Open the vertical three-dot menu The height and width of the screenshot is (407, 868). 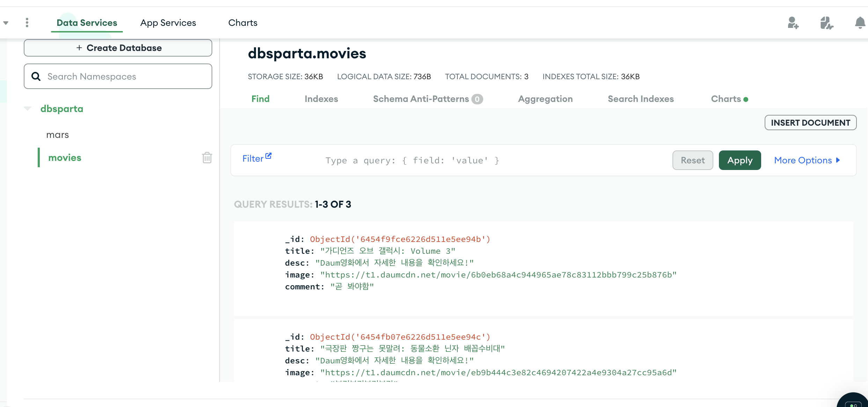point(27,23)
